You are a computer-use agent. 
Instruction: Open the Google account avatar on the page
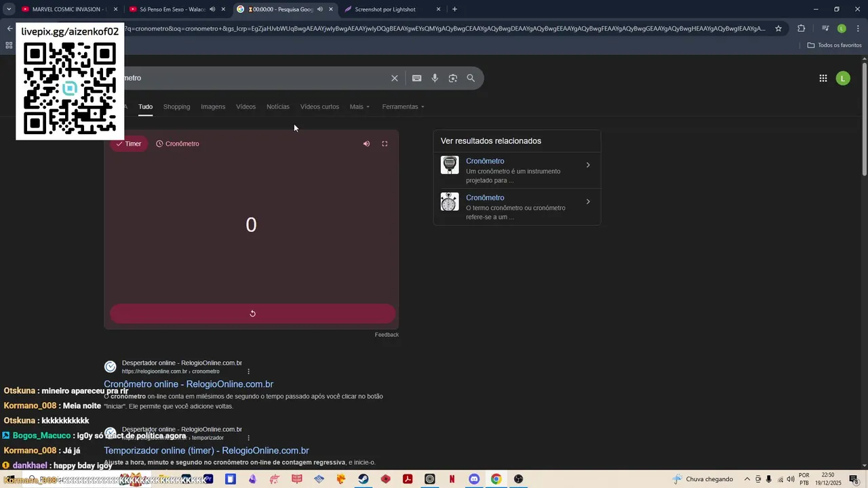843,78
